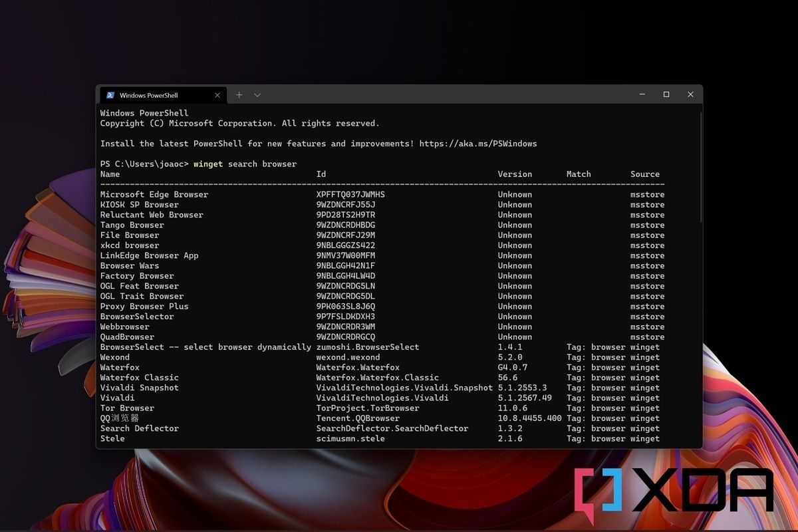The height and width of the screenshot is (532, 798).
Task: Click the Waterfox.Waterfox id
Action: point(358,368)
